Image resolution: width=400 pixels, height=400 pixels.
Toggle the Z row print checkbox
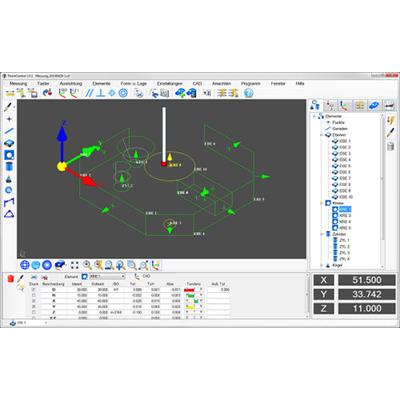[x=33, y=312]
